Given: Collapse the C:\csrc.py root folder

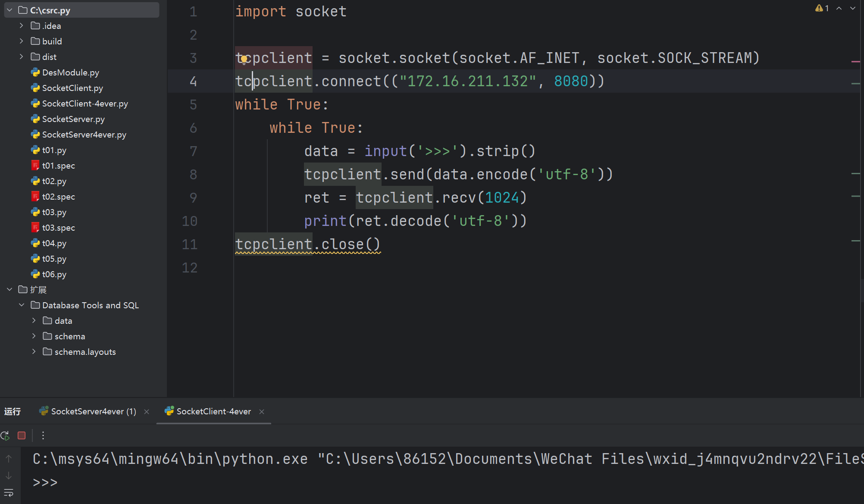Looking at the screenshot, I should [x=9, y=10].
